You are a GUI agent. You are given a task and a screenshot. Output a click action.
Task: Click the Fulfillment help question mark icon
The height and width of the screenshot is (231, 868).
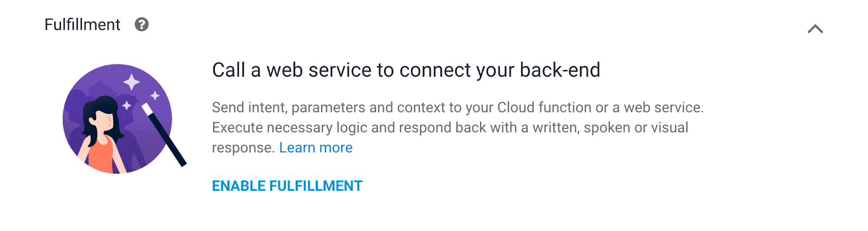[x=142, y=24]
